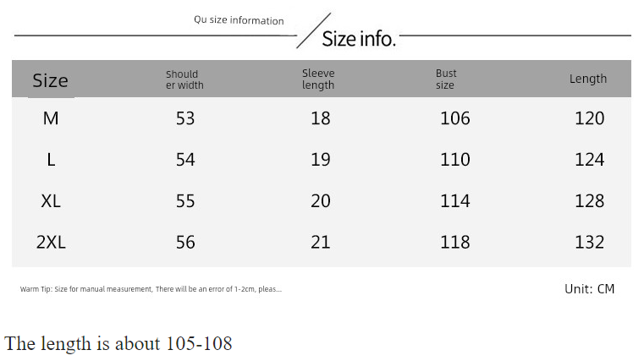Select the "Shoulder width" column header
Viewport: 644px width, 361px height.
coord(184,79)
